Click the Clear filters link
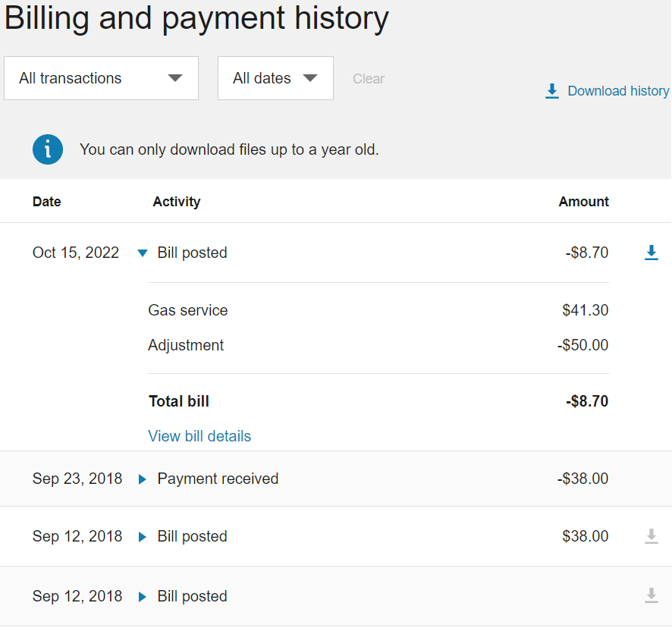Viewport: 672px width, 628px height. 369,78
